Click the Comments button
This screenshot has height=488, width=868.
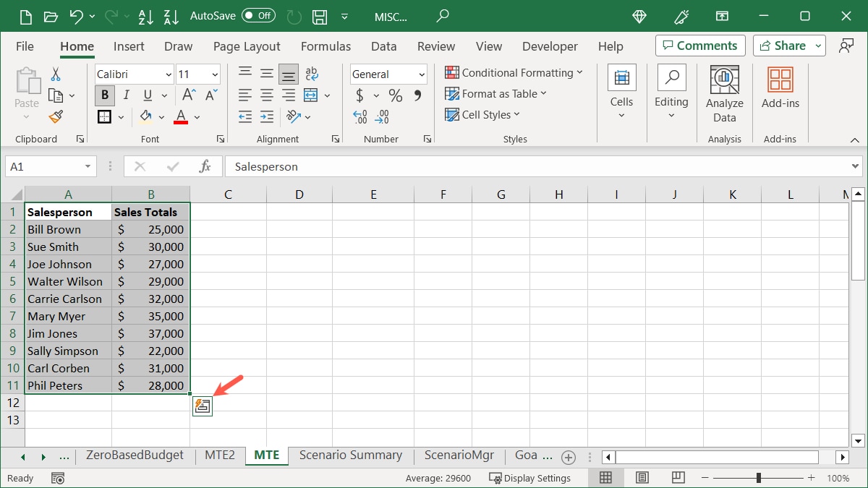coord(700,46)
